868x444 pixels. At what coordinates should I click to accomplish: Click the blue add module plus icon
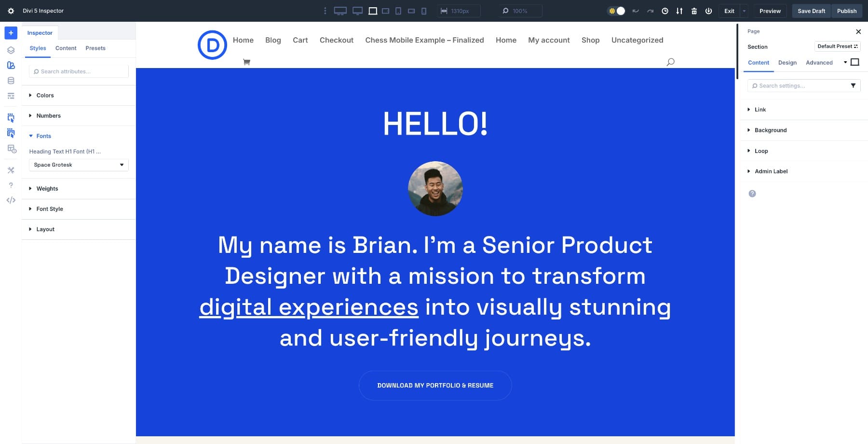(x=11, y=33)
